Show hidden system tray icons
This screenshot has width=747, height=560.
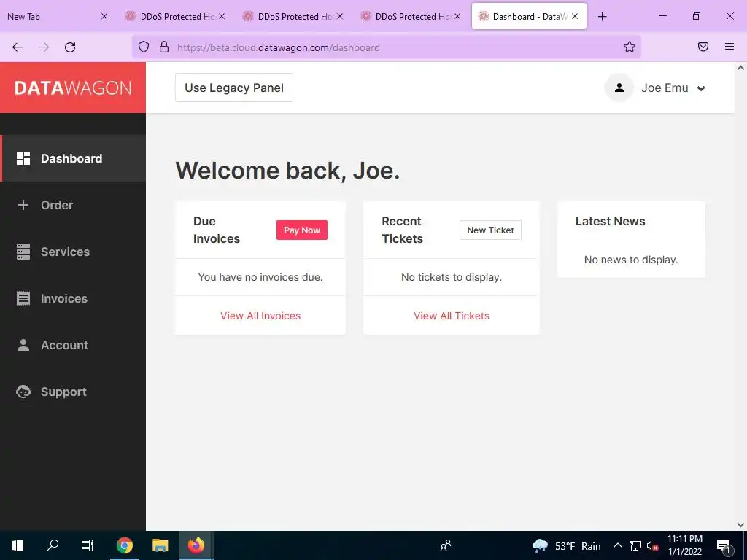[617, 545]
